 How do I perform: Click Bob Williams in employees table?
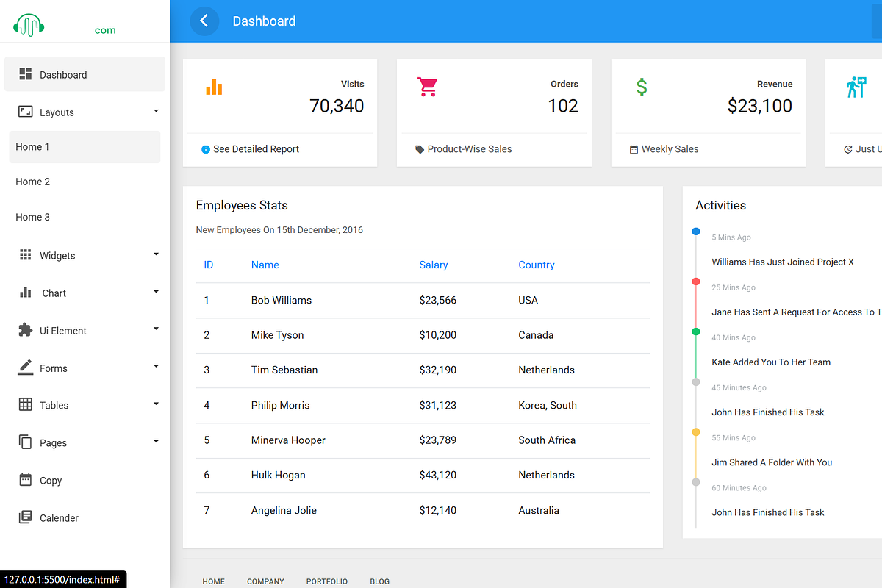(x=282, y=300)
